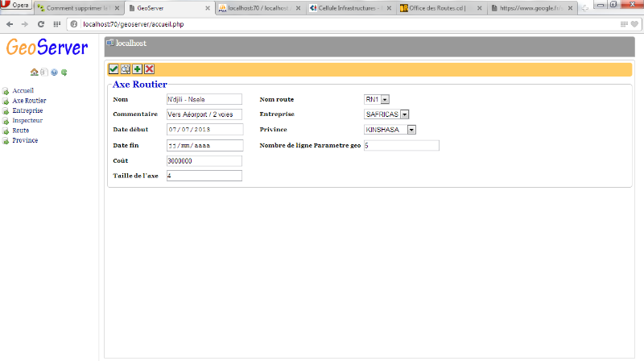
Task: Click the Date fin input field
Action: (204, 146)
